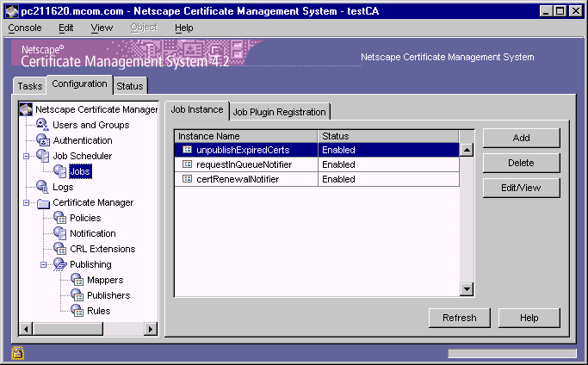Click the Add button
This screenshot has width=588, height=365.
point(521,138)
